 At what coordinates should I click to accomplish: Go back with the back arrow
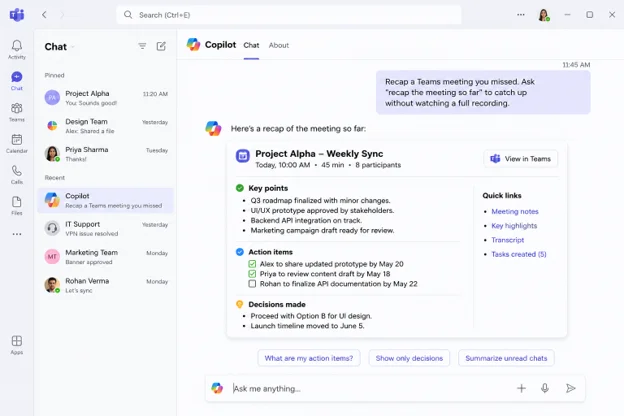(44, 15)
